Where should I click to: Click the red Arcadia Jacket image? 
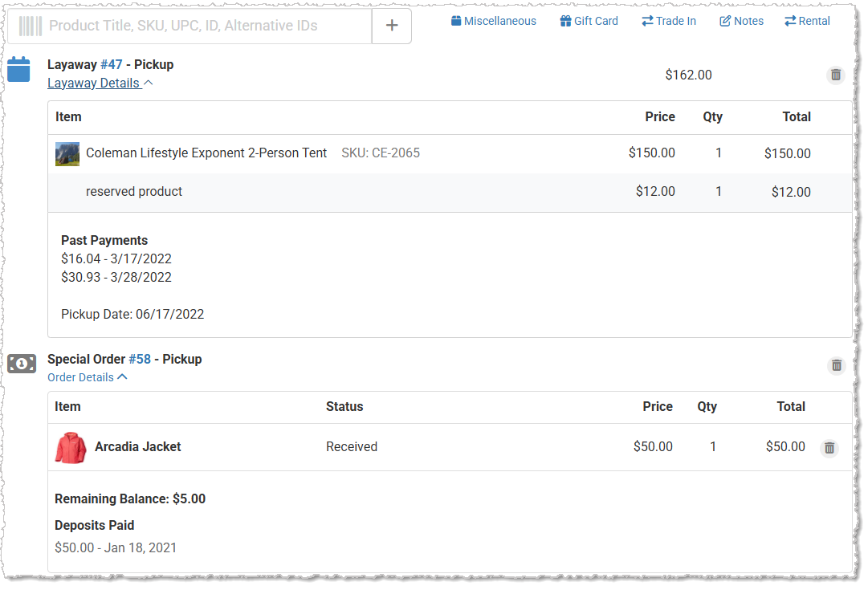70,447
